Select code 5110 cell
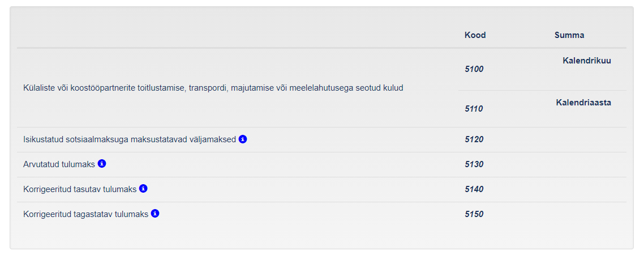Image resolution: width=644 pixels, height=255 pixels. pos(474,109)
